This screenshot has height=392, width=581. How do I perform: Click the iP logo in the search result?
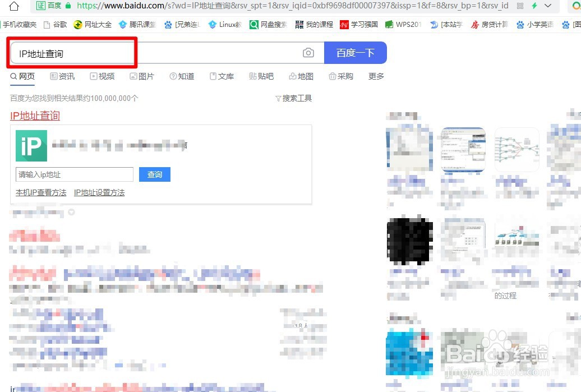31,145
